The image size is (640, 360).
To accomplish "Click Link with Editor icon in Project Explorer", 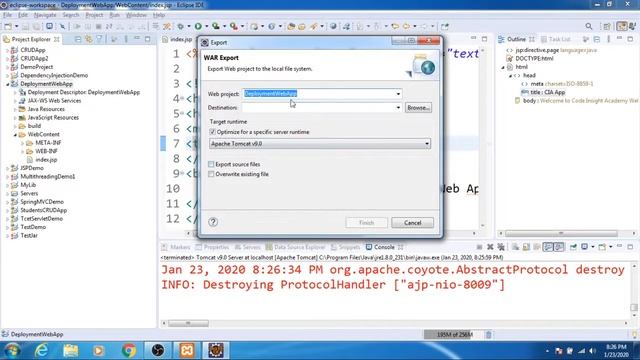I will tap(89, 40).
